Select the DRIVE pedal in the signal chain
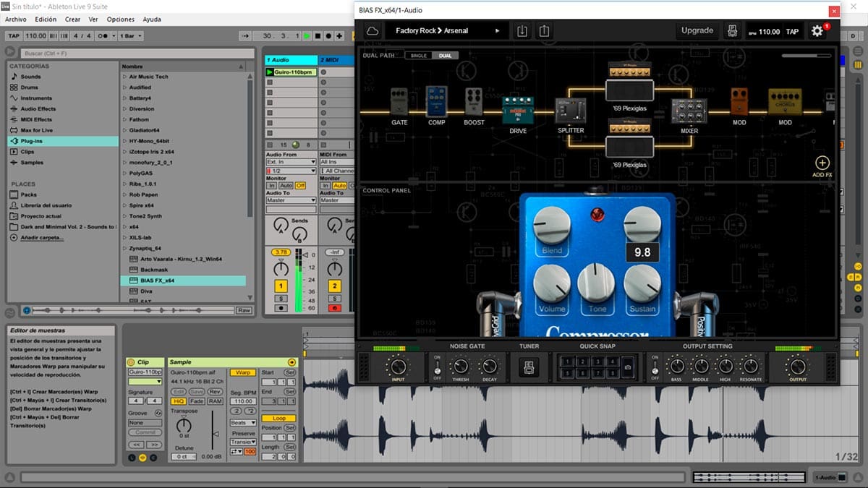The height and width of the screenshot is (488, 868). coord(518,111)
